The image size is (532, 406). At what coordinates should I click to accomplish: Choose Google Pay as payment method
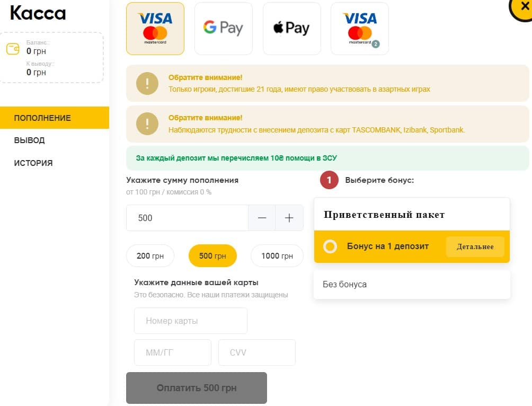click(223, 28)
